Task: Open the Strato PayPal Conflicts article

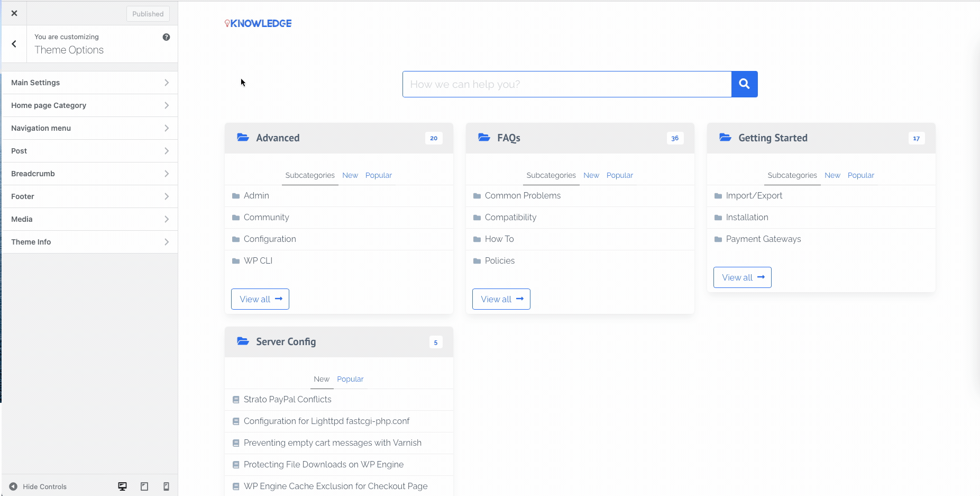Action: (x=287, y=399)
